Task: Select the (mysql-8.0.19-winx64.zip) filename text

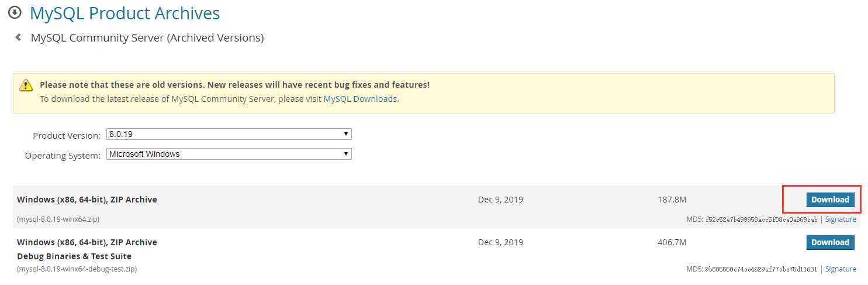Action: (58, 219)
